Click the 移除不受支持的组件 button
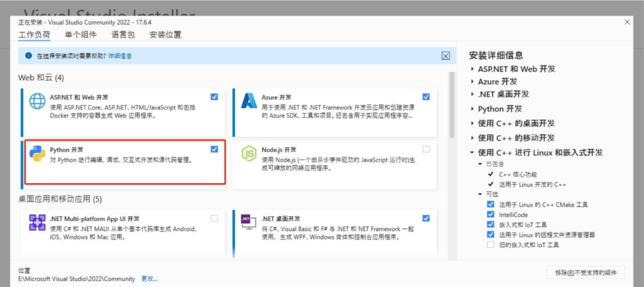The image size is (644, 287). coord(586,273)
